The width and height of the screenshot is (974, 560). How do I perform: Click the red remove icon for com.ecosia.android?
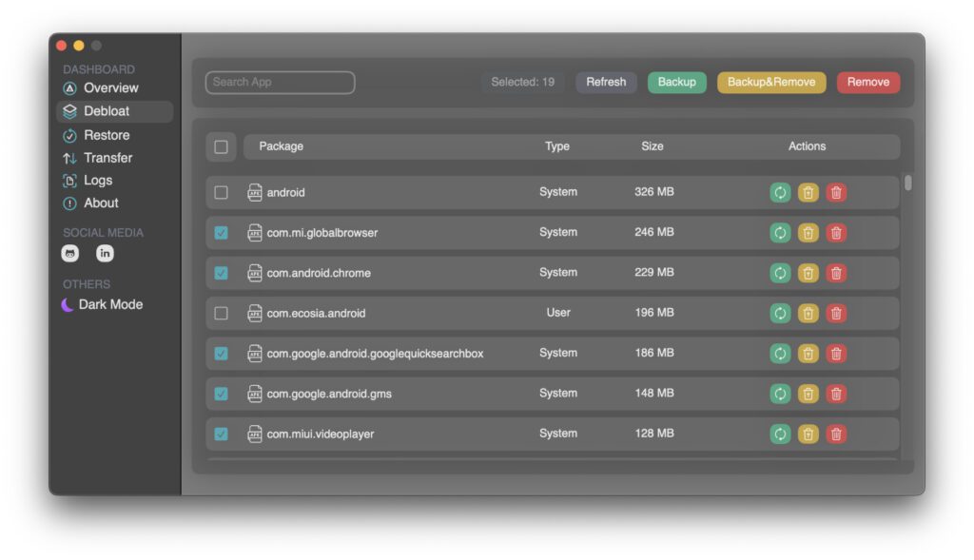coord(836,313)
